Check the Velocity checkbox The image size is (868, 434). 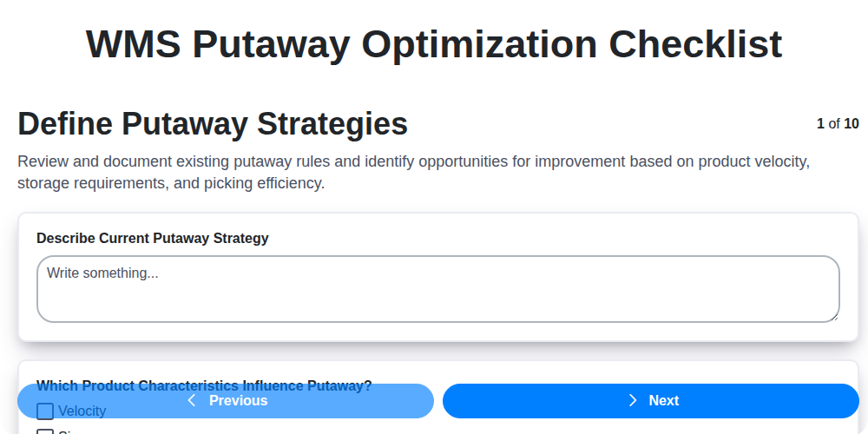[45, 411]
